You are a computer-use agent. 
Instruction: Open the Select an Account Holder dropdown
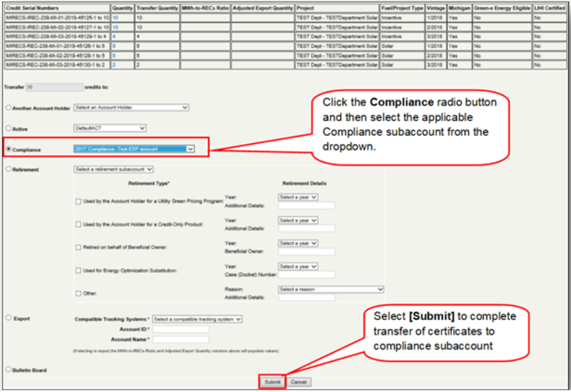pos(131,107)
